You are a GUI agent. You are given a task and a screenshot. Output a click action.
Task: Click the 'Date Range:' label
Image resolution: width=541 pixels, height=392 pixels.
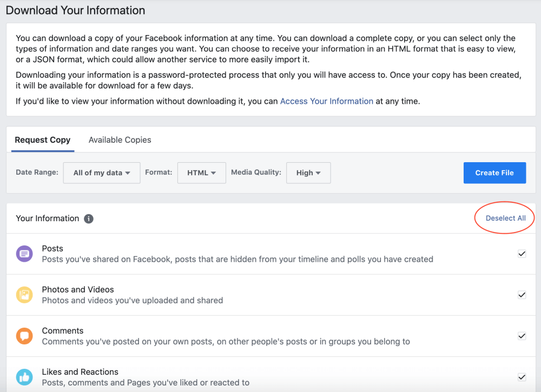point(37,172)
